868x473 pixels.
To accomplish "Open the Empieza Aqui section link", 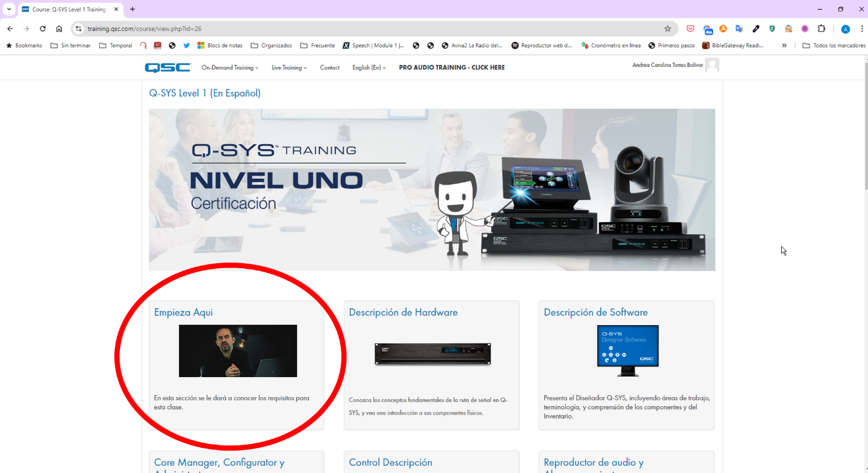I will [x=183, y=312].
